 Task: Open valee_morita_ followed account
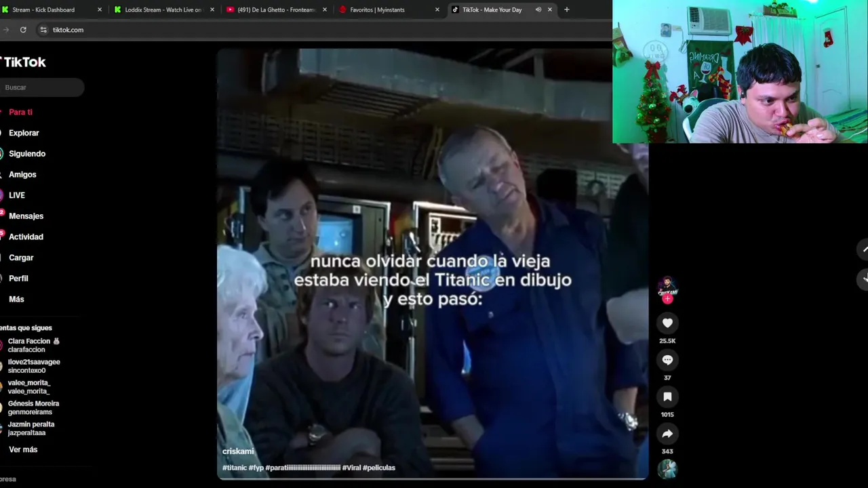pyautogui.click(x=29, y=387)
